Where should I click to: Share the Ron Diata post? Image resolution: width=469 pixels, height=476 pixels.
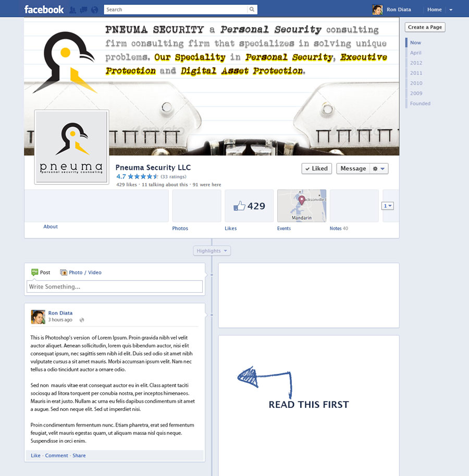pos(79,456)
